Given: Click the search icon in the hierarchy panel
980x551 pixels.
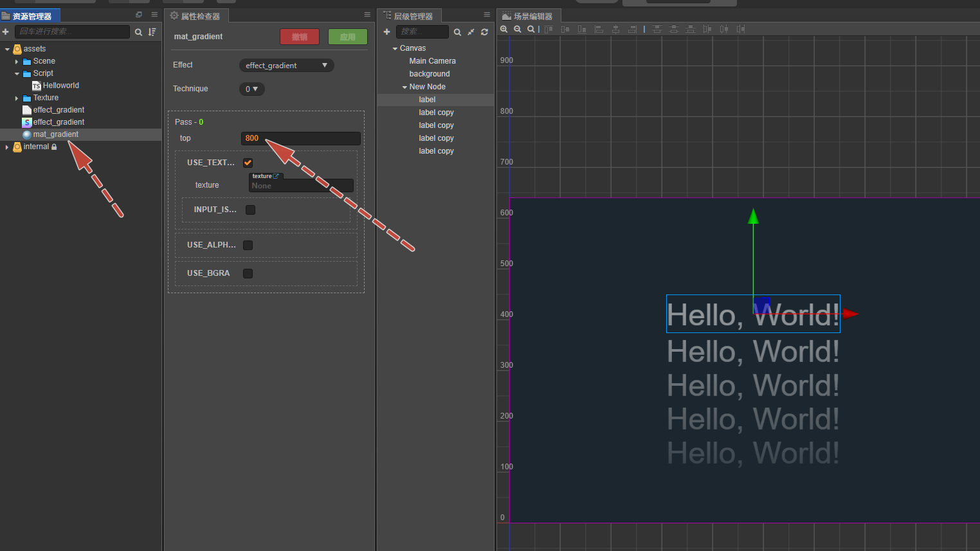Looking at the screenshot, I should click(457, 32).
